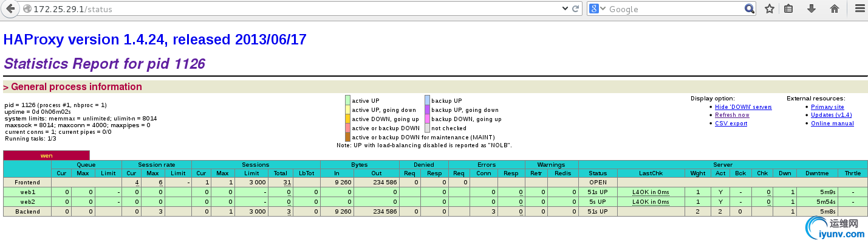Click the HAProxy version 1.4.24 heading
This screenshot has height=244, width=868.
click(155, 40)
